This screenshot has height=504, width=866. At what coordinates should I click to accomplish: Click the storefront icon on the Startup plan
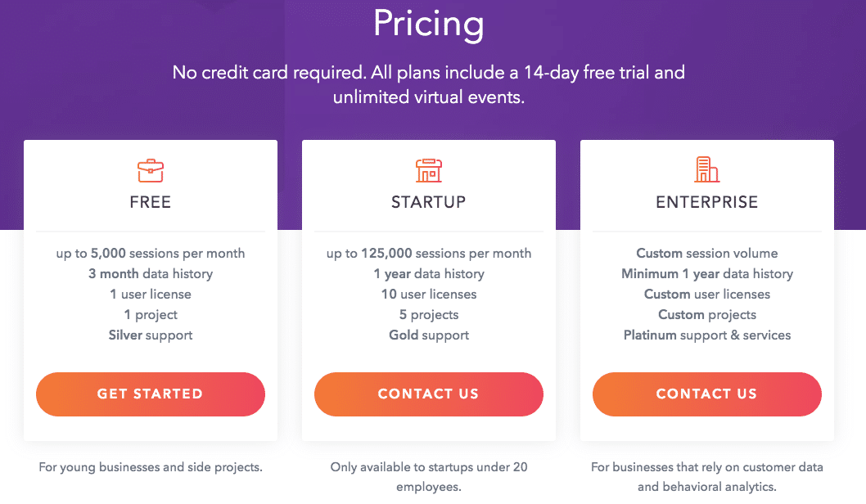click(x=428, y=171)
